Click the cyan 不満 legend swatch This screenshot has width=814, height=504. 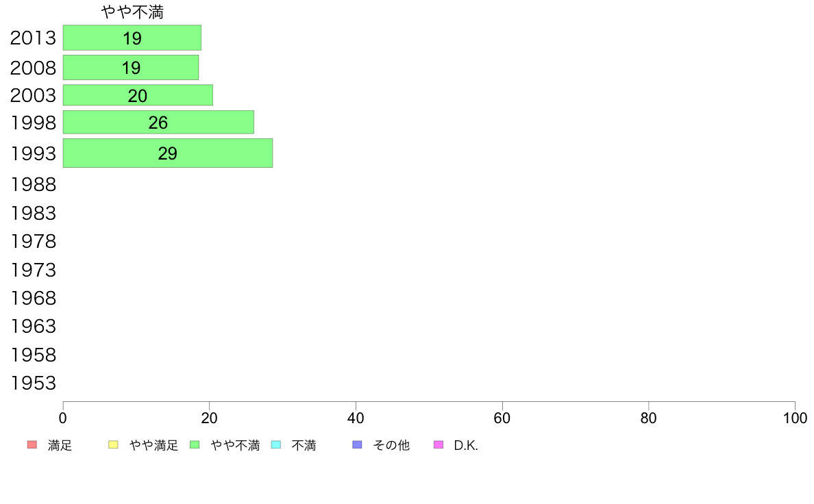click(x=276, y=445)
